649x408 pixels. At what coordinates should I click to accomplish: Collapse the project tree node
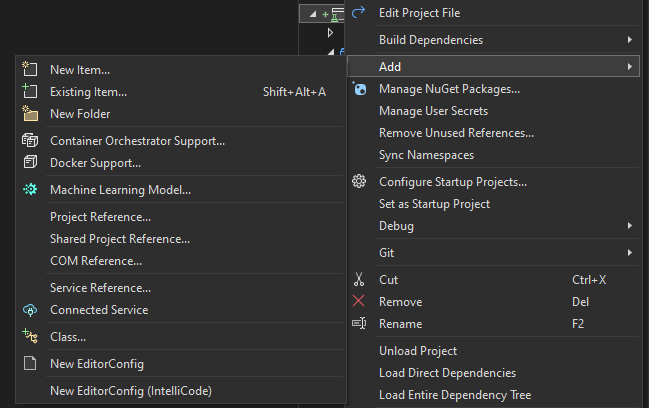(312, 14)
